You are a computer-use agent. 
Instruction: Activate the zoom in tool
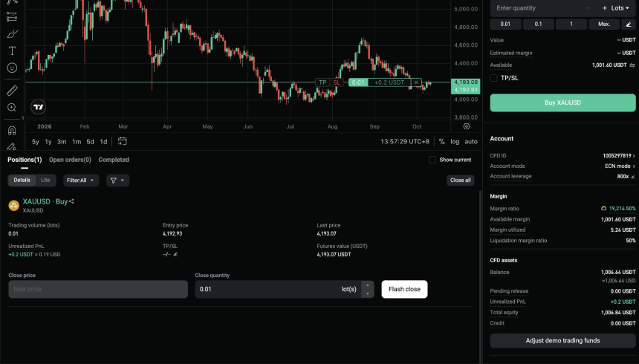click(x=12, y=107)
